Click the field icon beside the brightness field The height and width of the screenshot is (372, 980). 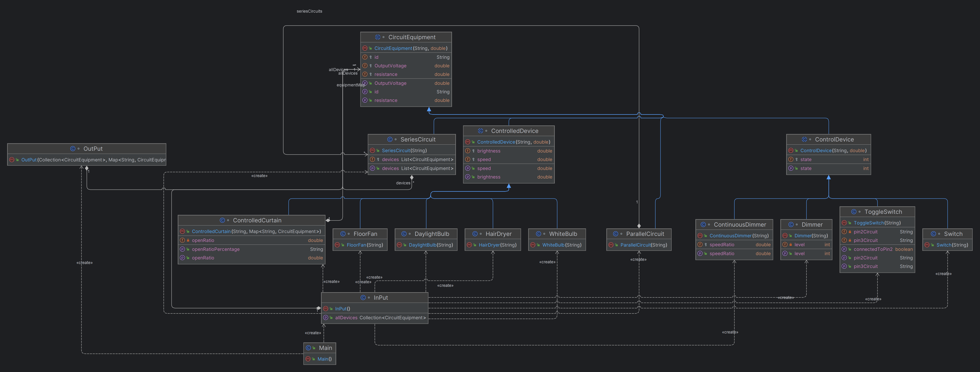[x=468, y=151]
